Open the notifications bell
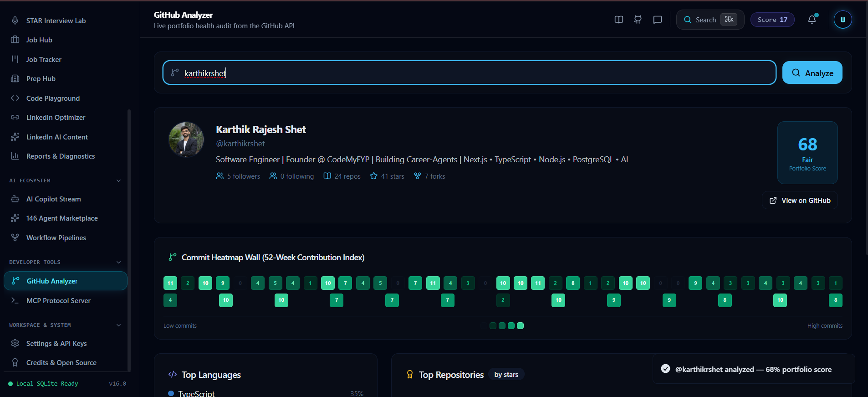 click(812, 20)
